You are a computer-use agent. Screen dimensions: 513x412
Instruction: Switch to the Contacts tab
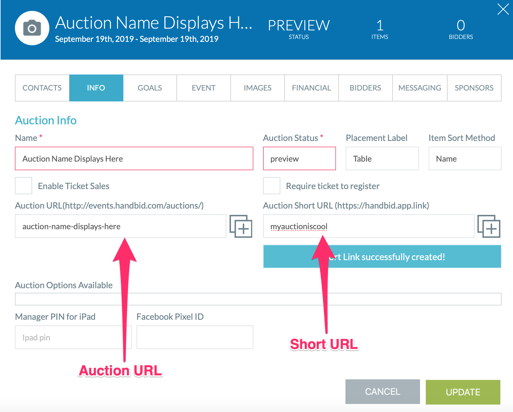coord(42,88)
